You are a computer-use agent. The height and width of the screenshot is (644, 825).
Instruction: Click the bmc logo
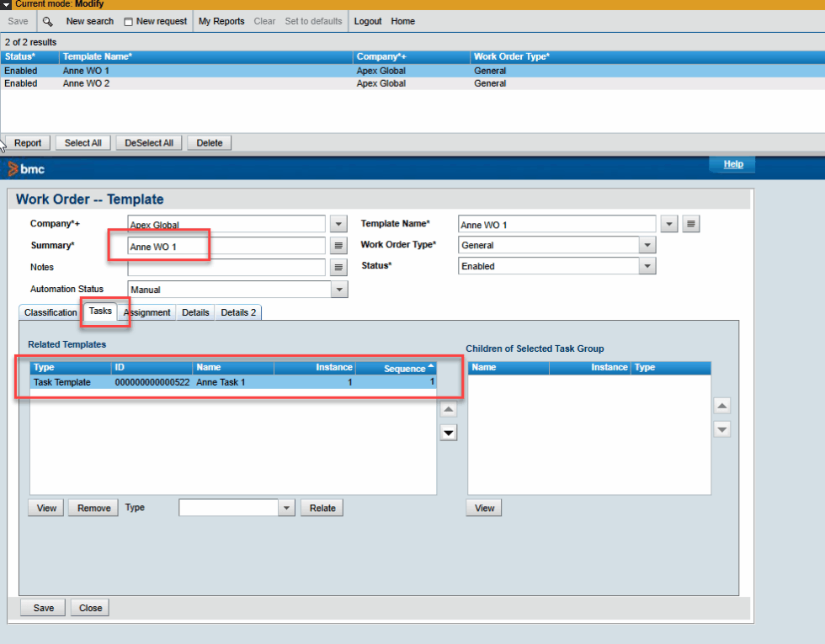click(x=28, y=168)
